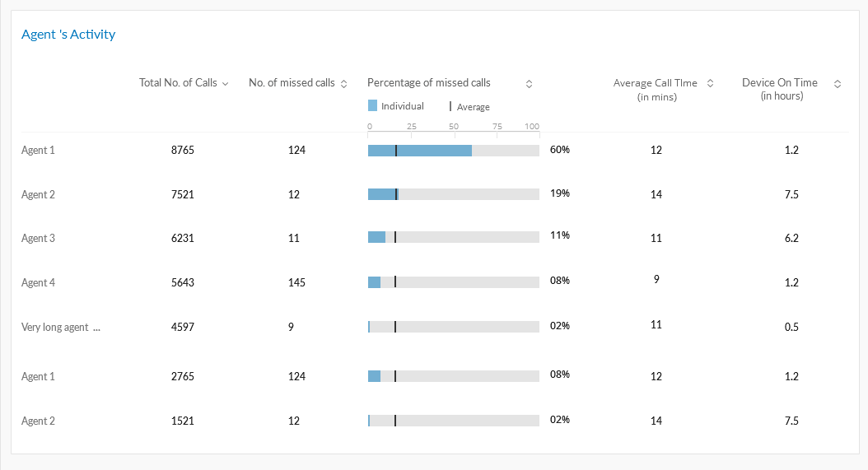Click the Individual legend blue swatch
The height and width of the screenshot is (470, 868).
click(372, 105)
